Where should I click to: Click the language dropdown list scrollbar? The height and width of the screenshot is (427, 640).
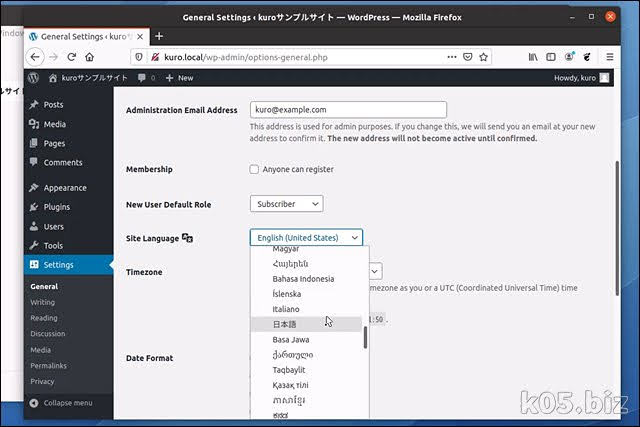point(365,337)
